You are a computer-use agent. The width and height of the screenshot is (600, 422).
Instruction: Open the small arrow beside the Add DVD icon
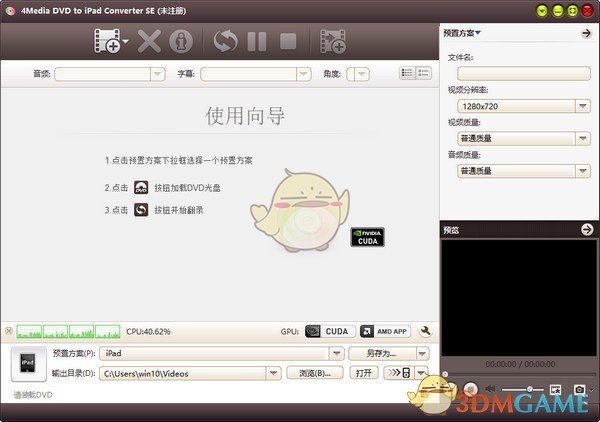pos(125,41)
